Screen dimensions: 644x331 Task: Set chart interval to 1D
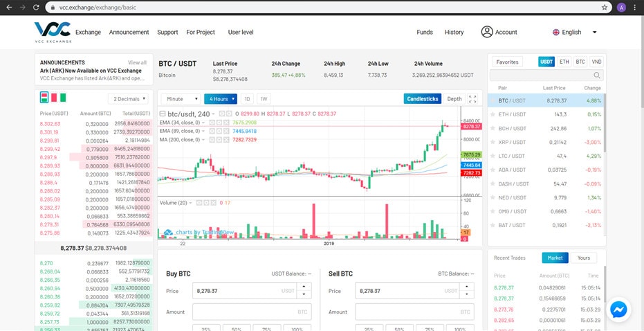(x=247, y=99)
